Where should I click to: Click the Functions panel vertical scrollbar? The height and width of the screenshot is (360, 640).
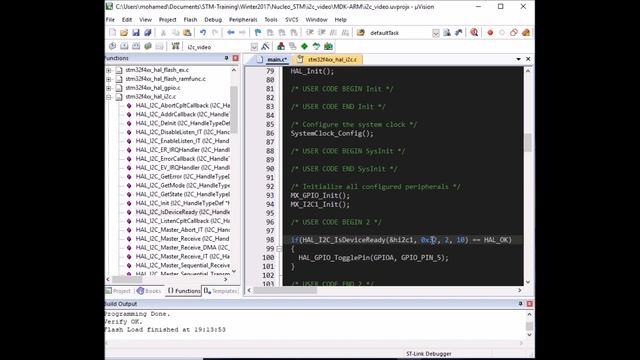point(234,110)
